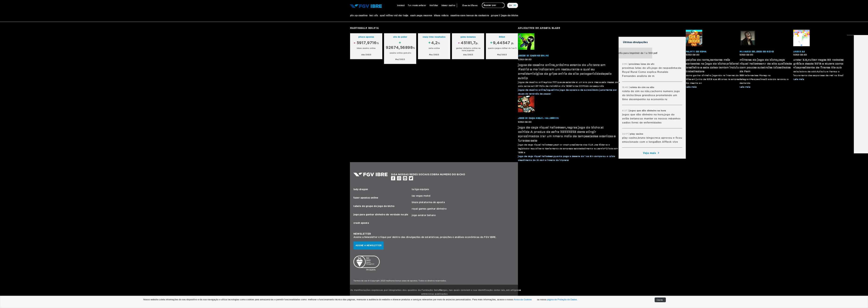868x308 pixels.
Task: Open the Twitter social icon in footer
Action: (411, 178)
